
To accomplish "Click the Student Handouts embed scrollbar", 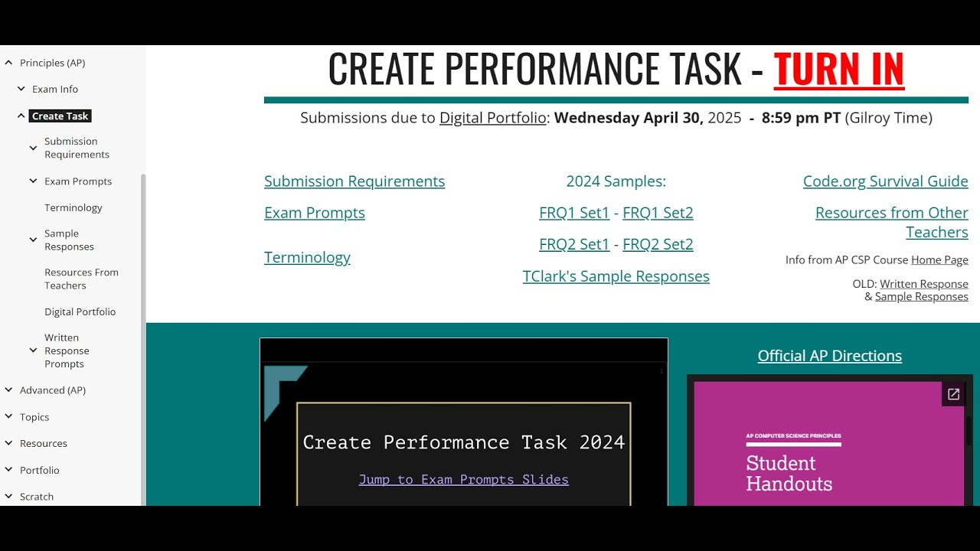I will (969, 431).
